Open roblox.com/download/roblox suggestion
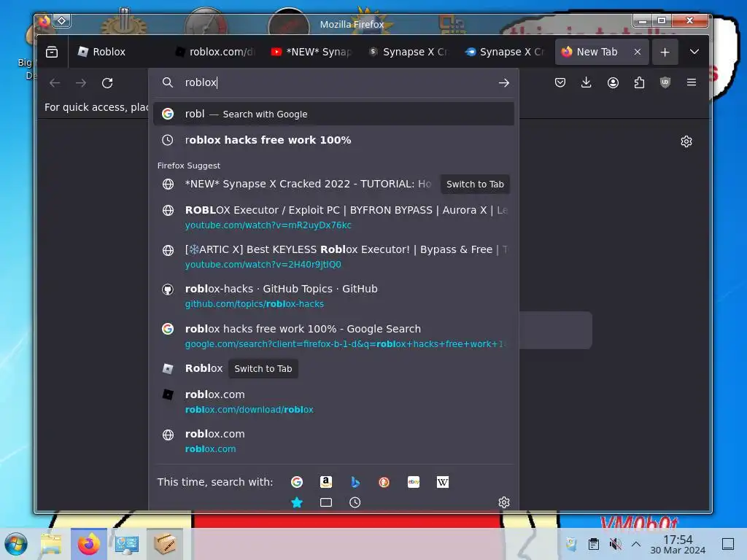This screenshot has height=560, width=747. point(333,402)
